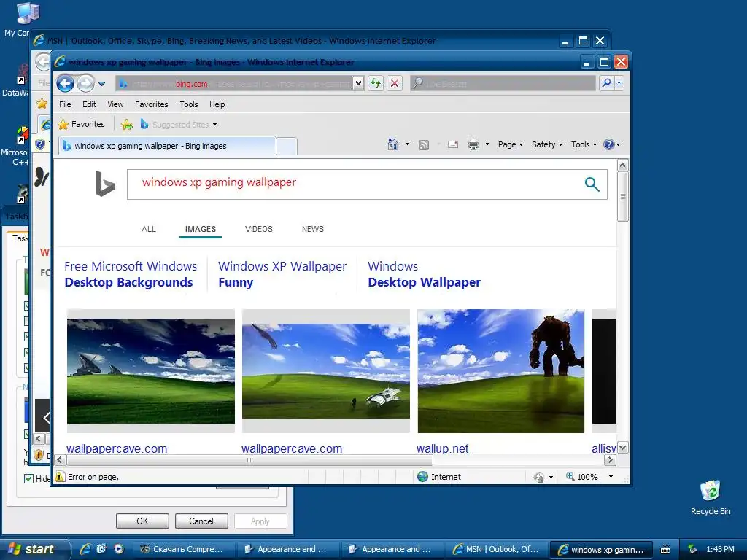Click the Internet zone globe icon

(x=422, y=477)
